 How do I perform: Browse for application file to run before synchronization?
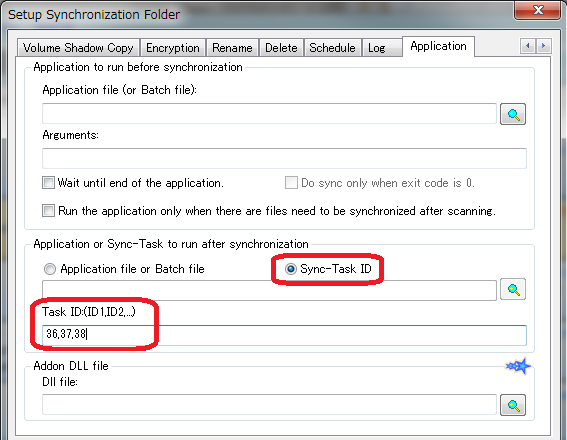[x=513, y=114]
